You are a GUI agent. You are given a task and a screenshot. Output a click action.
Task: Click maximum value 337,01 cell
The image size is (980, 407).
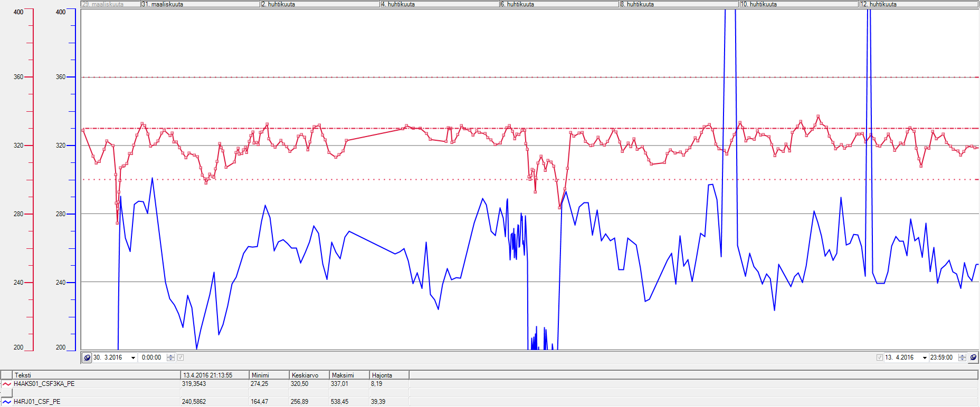click(349, 384)
